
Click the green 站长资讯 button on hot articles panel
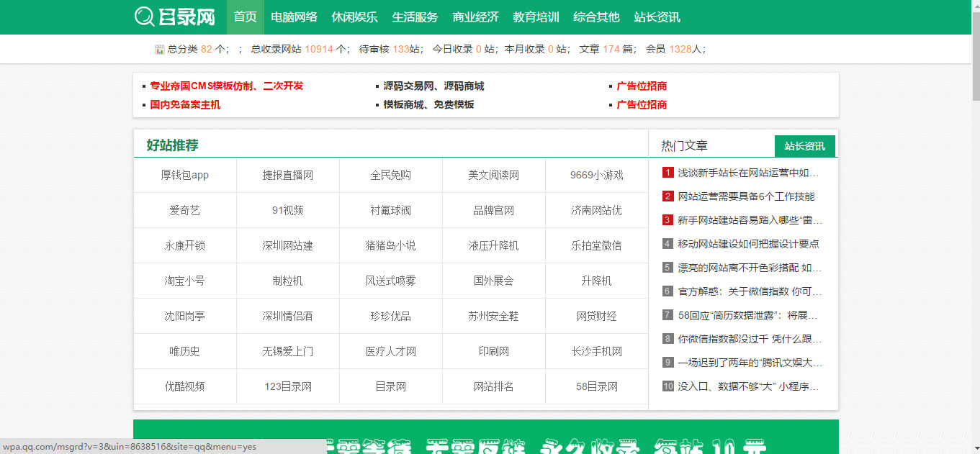click(x=805, y=145)
